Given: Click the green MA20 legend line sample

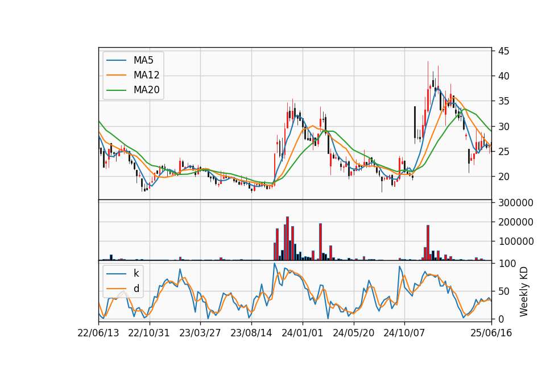Looking at the screenshot, I should (116, 90).
